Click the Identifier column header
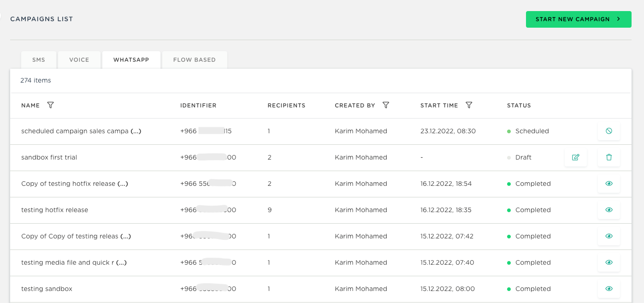This screenshot has width=644, height=303. click(x=198, y=106)
